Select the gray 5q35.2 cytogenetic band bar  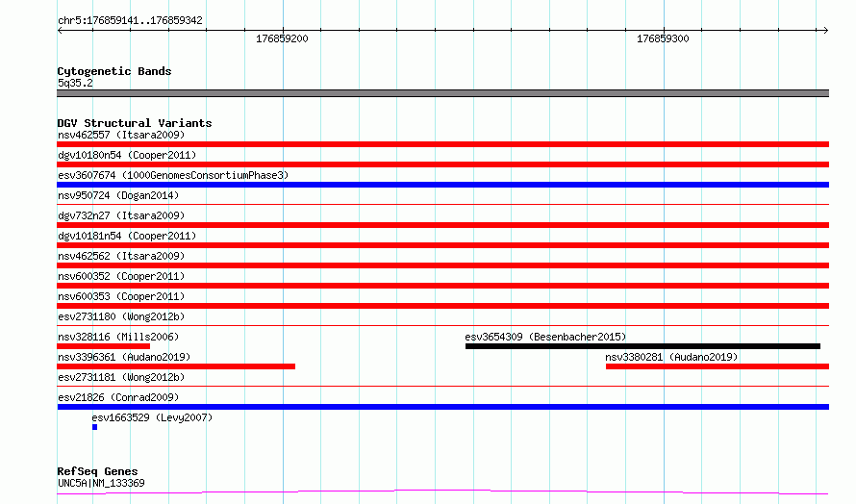coord(442,93)
